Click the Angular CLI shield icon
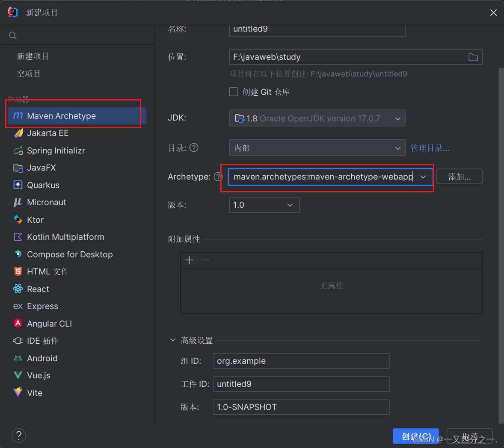 [18, 323]
